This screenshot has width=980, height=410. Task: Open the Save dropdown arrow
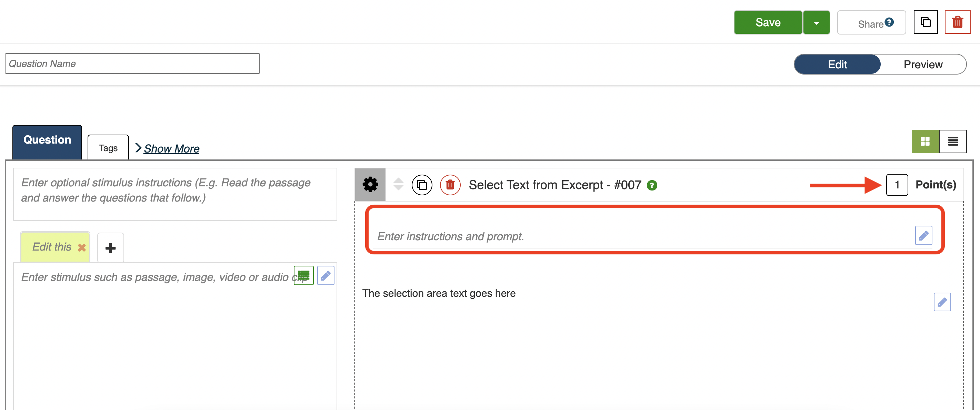(x=816, y=23)
